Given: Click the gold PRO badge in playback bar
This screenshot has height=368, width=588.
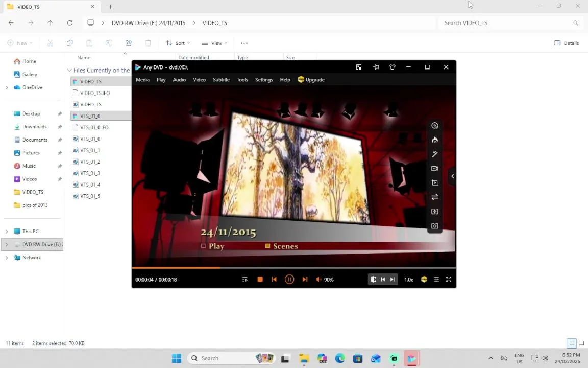Looking at the screenshot, I should (x=424, y=280).
